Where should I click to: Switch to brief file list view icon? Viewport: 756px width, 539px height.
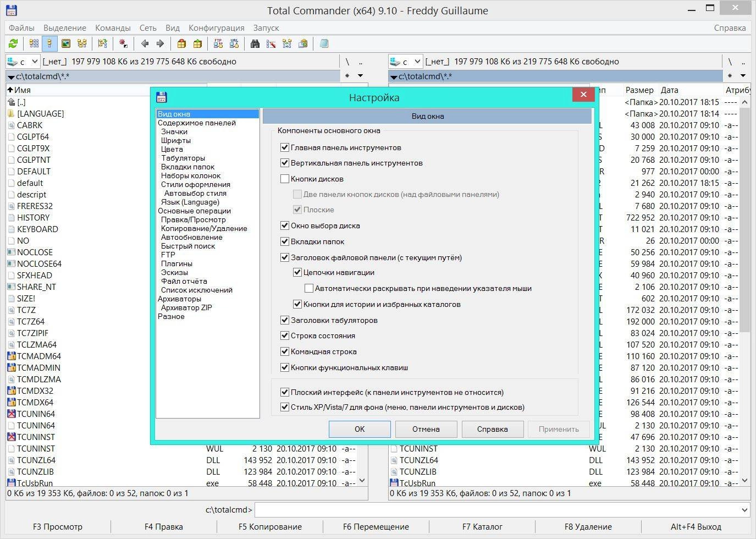click(x=34, y=43)
